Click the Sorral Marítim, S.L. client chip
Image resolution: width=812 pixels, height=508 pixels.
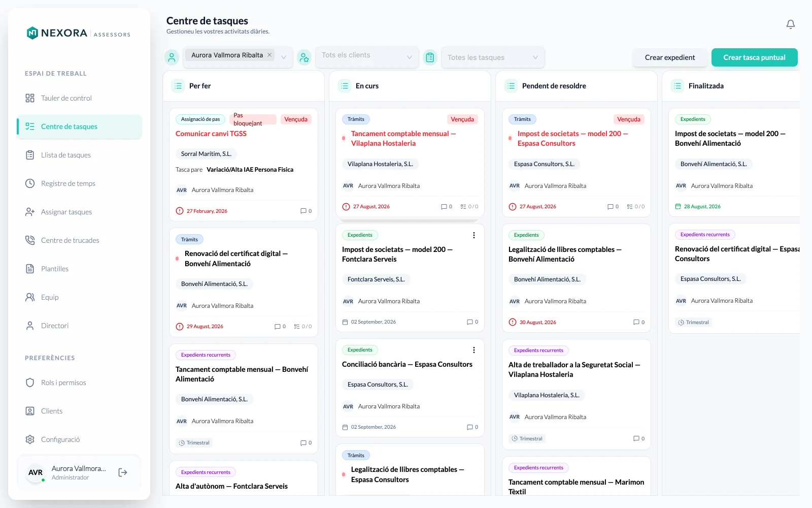click(206, 154)
